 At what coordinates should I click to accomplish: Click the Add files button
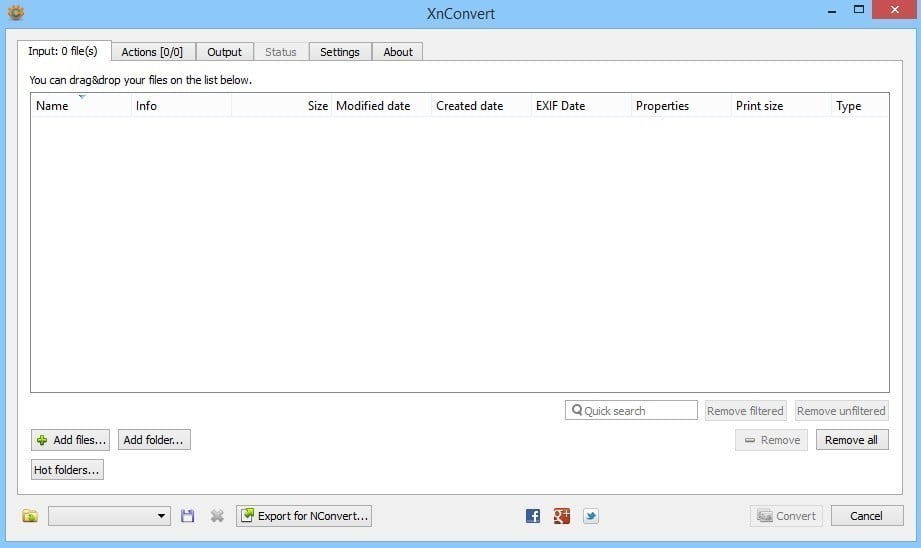70,440
